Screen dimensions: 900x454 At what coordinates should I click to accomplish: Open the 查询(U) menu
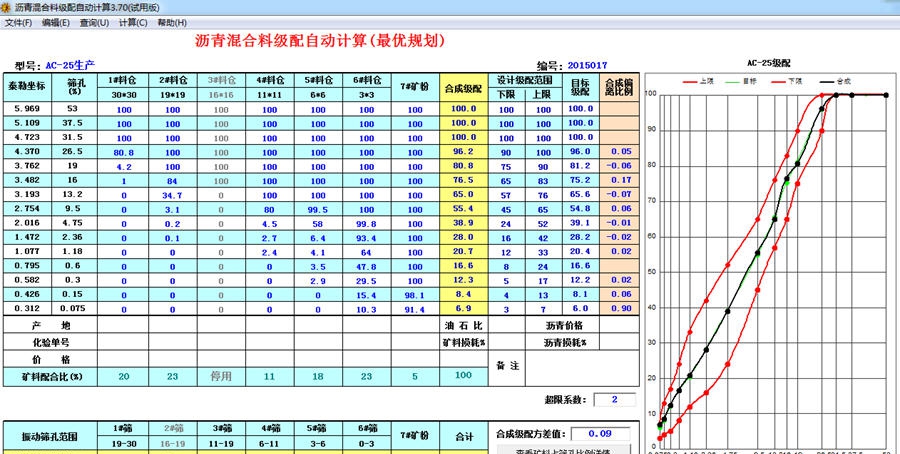[x=94, y=23]
